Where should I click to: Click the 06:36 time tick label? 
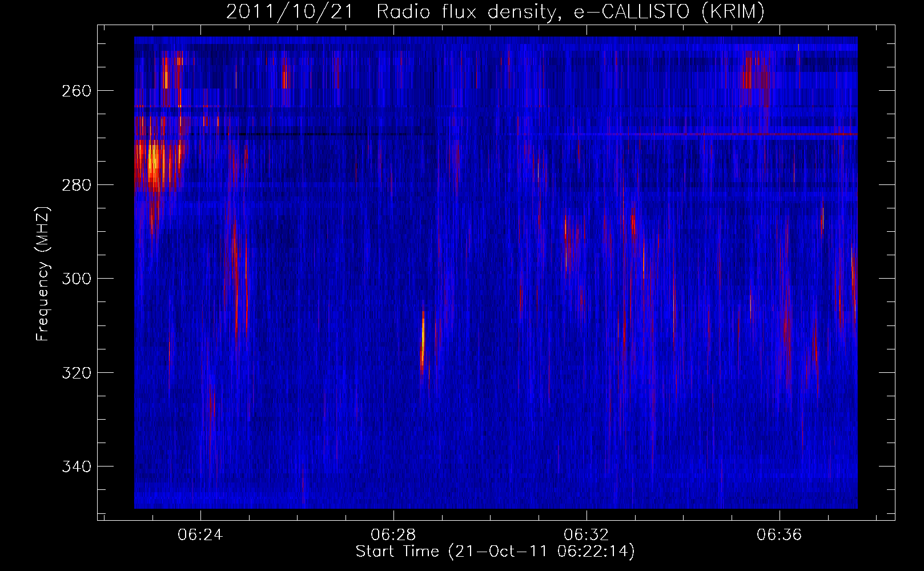point(780,534)
